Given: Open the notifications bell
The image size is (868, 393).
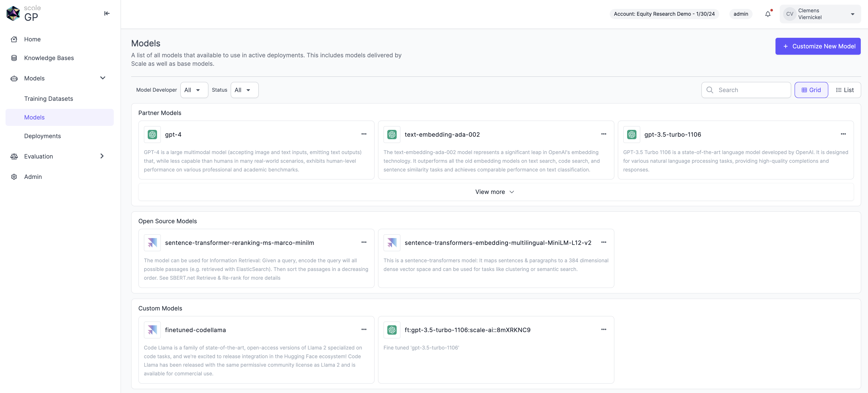Looking at the screenshot, I should (x=768, y=14).
